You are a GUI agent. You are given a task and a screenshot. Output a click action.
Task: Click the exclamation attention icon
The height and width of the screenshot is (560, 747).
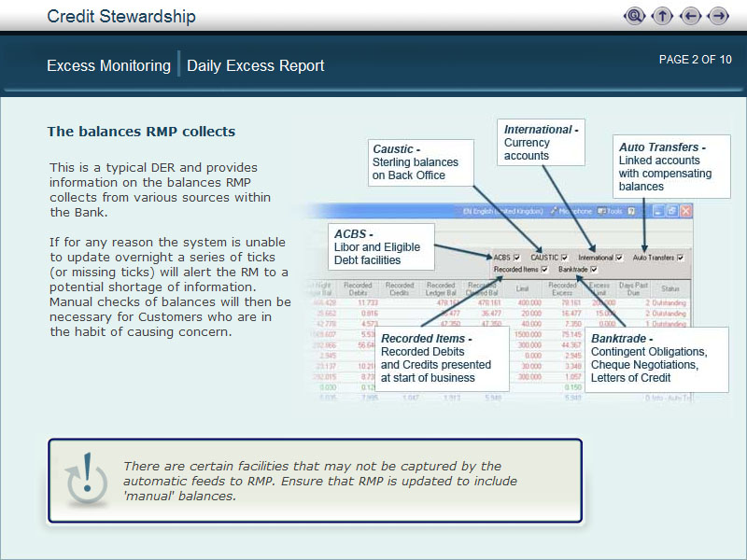click(87, 479)
